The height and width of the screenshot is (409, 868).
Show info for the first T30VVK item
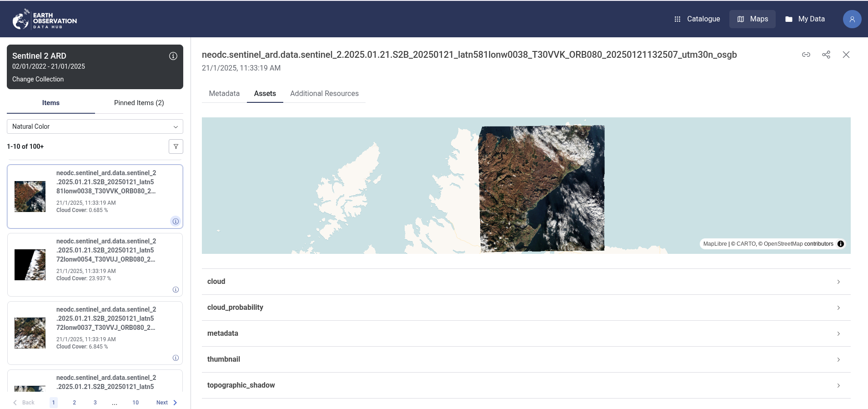tap(176, 222)
